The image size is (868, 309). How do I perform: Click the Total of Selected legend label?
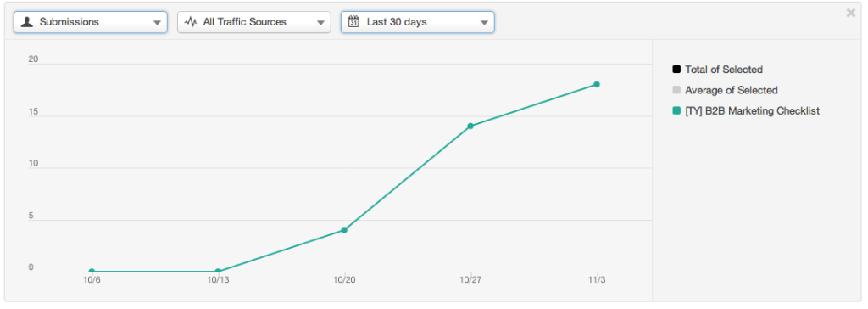click(x=724, y=70)
